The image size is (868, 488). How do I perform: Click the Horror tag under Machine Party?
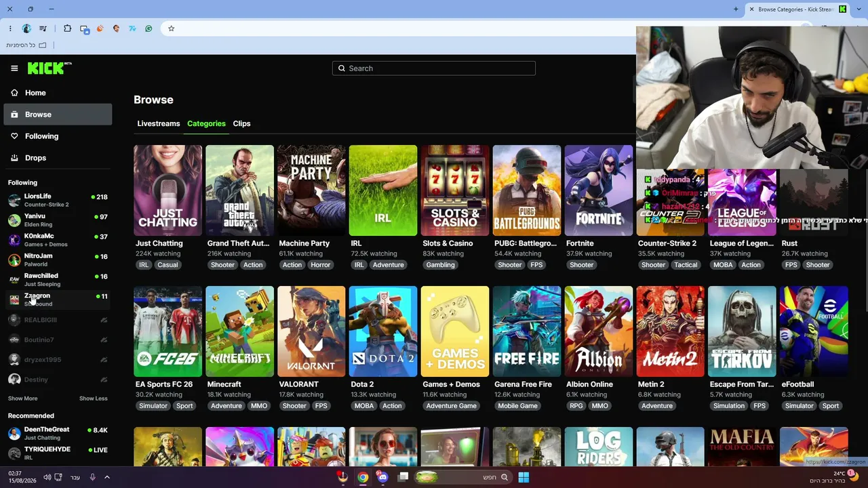pos(321,265)
